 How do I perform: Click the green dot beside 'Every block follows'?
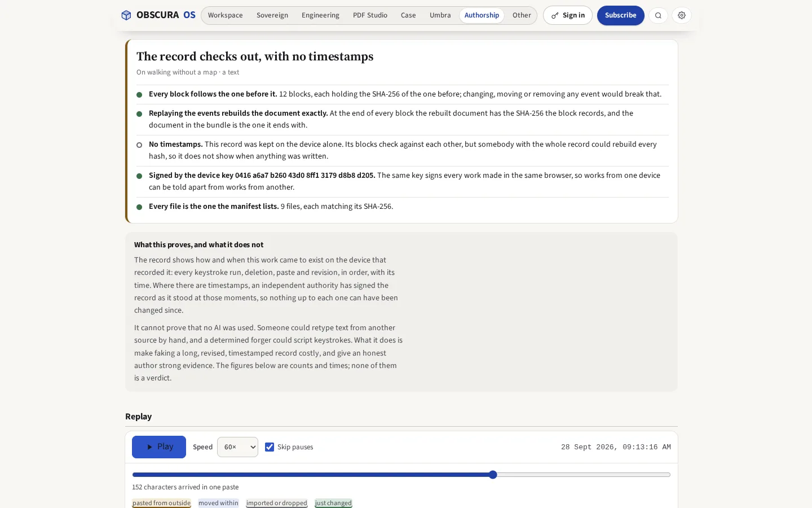pos(139,95)
